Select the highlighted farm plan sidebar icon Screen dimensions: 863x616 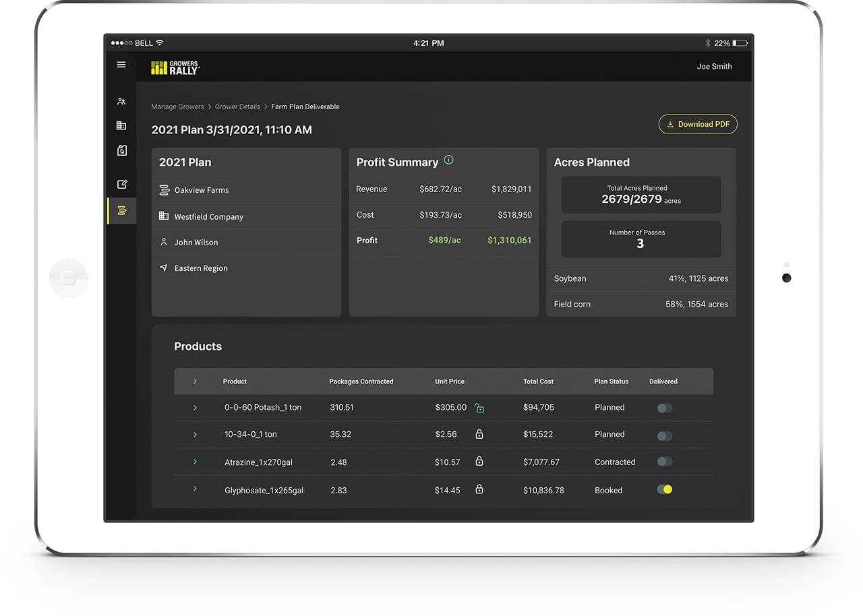click(121, 211)
